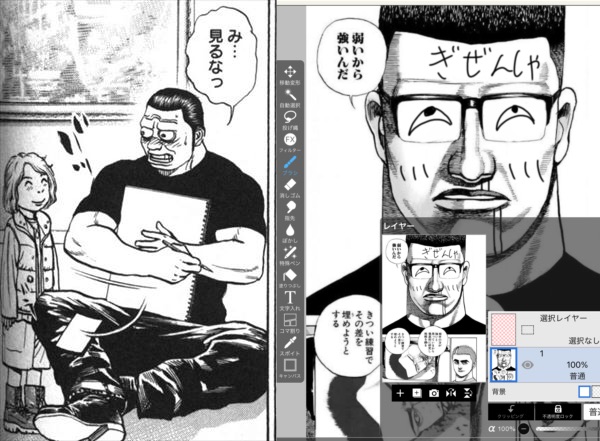Toggle Alpha Lock (不透明度ロック)
Viewport: 600px width, 441px height.
pos(558,412)
